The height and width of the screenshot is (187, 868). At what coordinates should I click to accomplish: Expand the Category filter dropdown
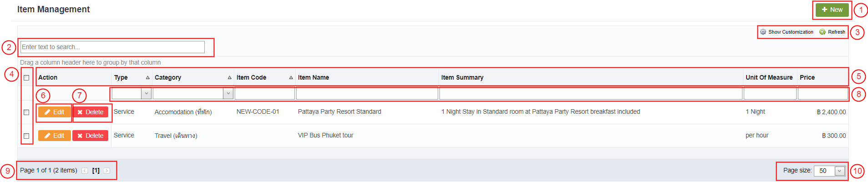pyautogui.click(x=228, y=93)
